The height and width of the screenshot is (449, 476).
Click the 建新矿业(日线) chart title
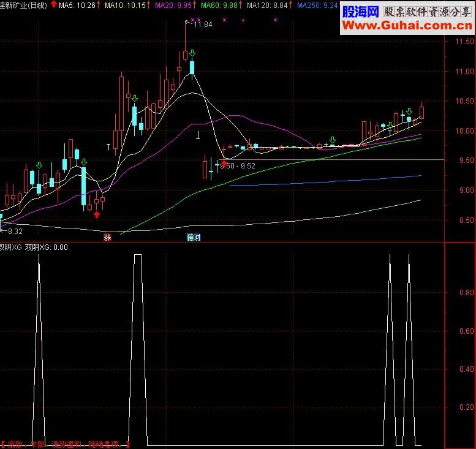coord(23,5)
